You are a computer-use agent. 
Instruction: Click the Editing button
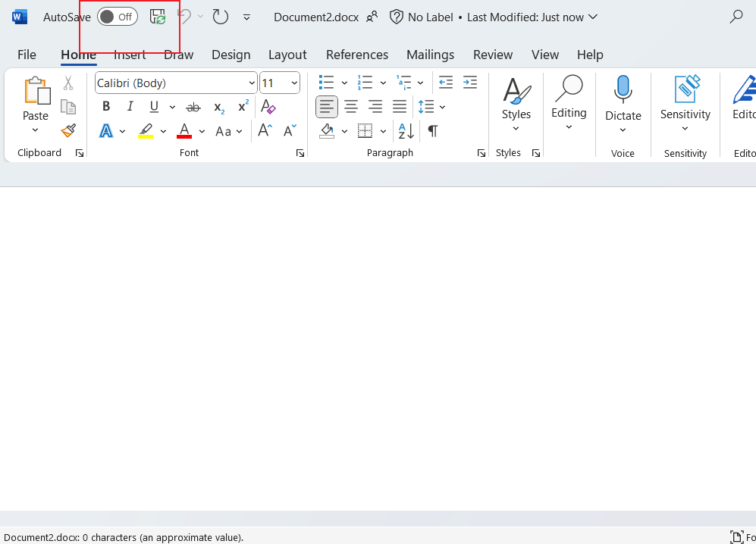[569, 102]
